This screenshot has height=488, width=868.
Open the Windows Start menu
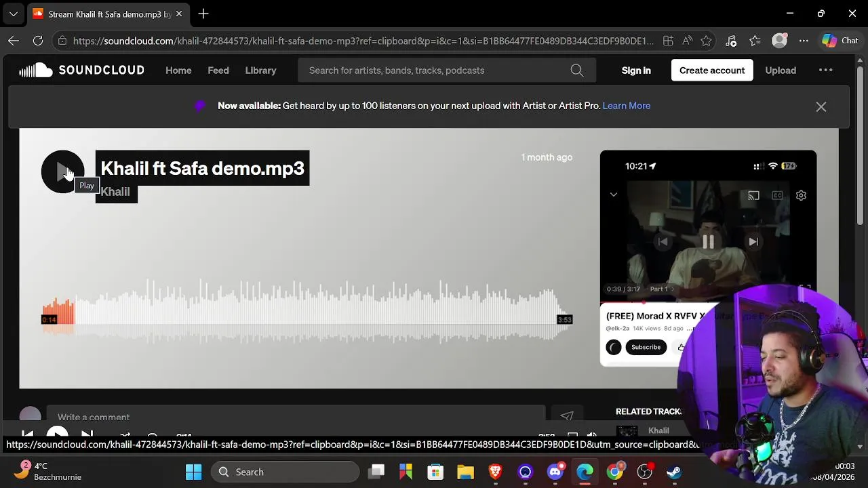tap(193, 472)
